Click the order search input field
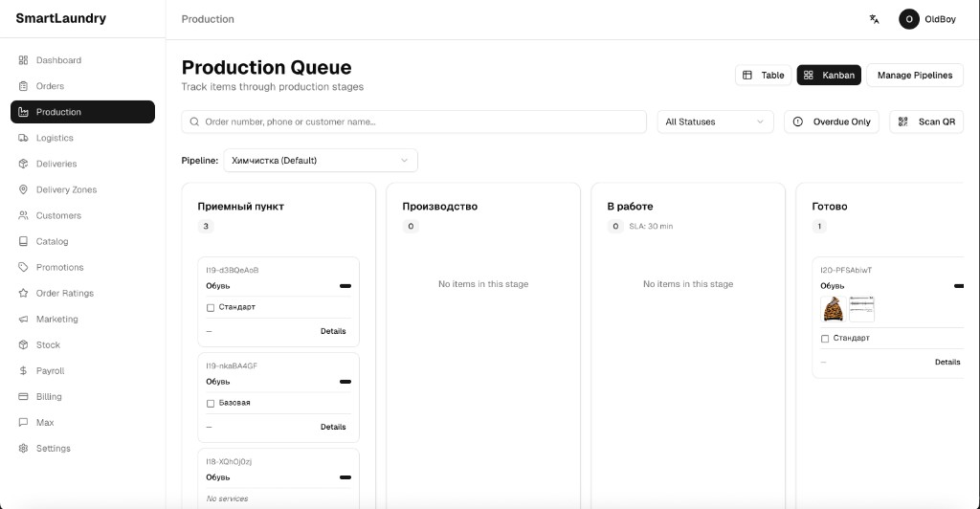The image size is (980, 509). point(413,122)
